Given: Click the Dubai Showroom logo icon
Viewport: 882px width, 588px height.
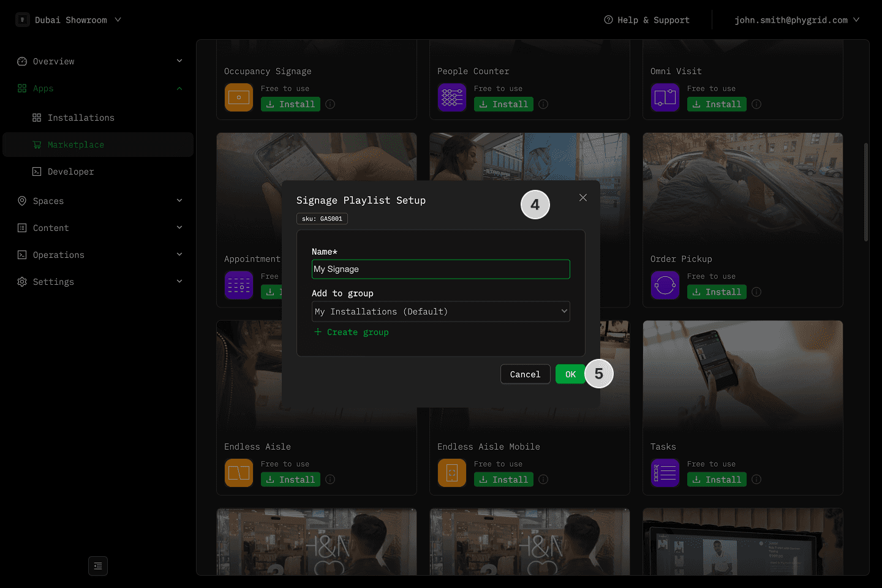Looking at the screenshot, I should coord(23,20).
